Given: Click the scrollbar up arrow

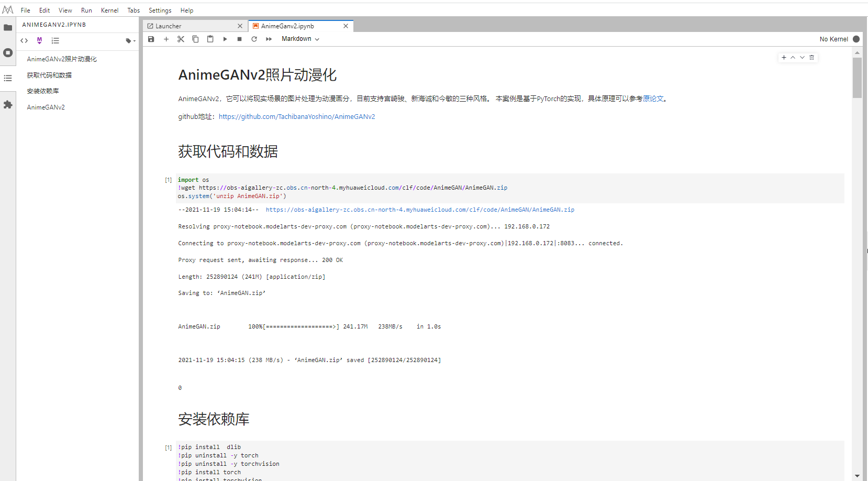Looking at the screenshot, I should (857, 52).
